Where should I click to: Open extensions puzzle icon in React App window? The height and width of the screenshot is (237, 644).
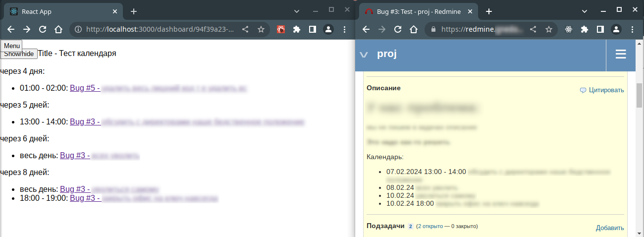[297, 29]
